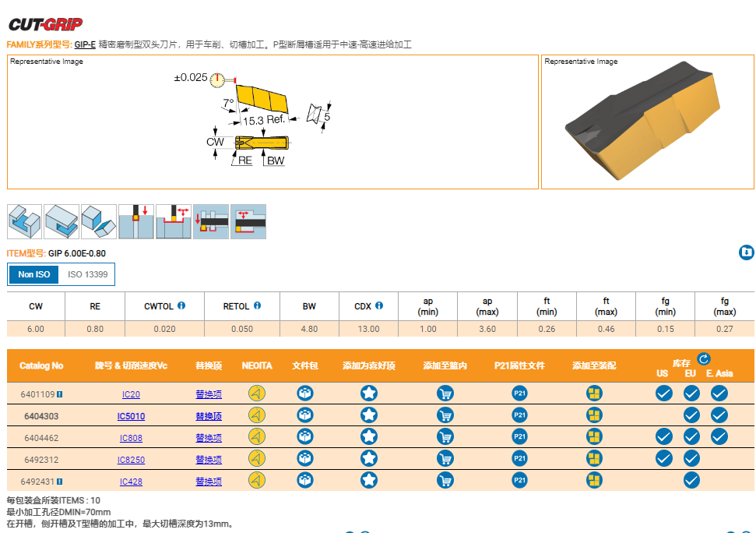Open file package icon for IC5010
The width and height of the screenshot is (756, 533).
point(305,416)
